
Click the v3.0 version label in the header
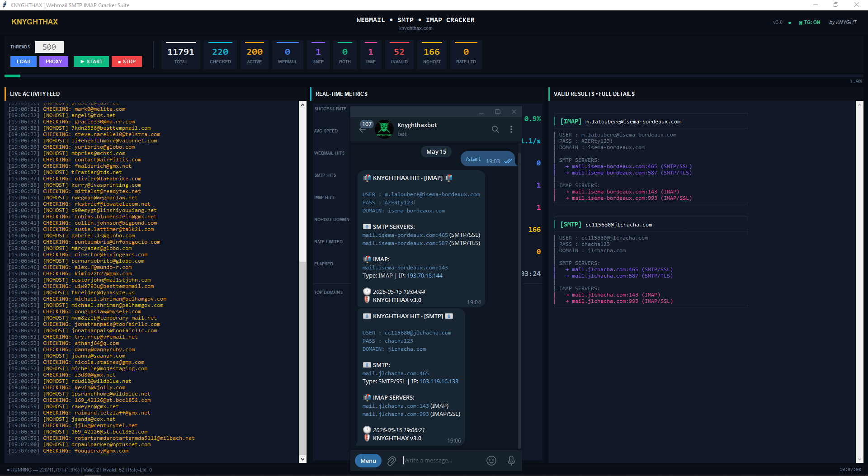(778, 22)
